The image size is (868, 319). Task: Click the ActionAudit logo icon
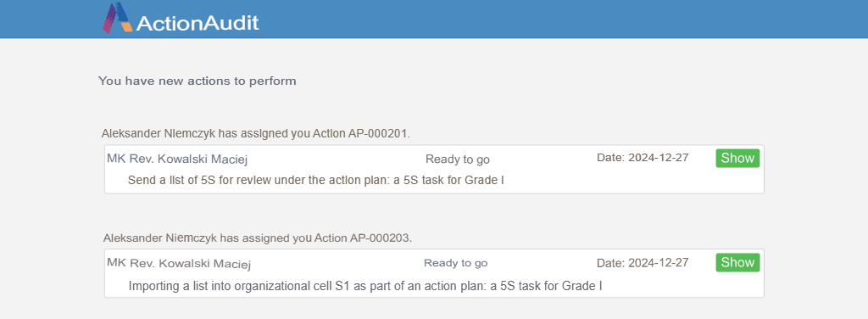(x=117, y=19)
